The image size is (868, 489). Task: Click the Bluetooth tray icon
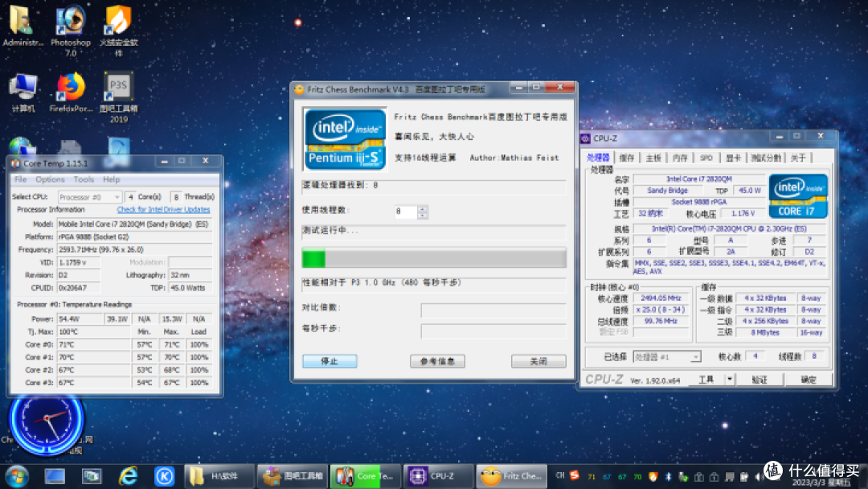tap(668, 476)
